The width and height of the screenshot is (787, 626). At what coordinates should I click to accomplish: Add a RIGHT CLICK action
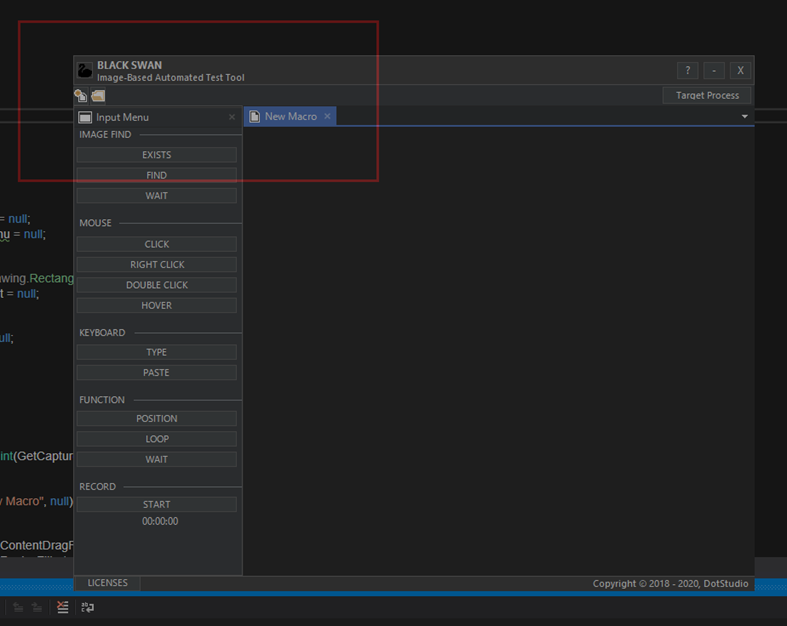click(157, 265)
